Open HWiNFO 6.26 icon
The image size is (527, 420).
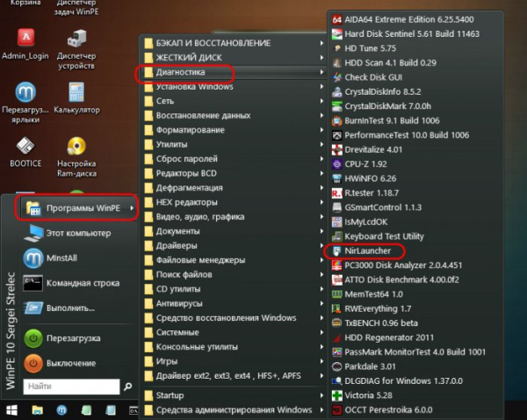(337, 177)
